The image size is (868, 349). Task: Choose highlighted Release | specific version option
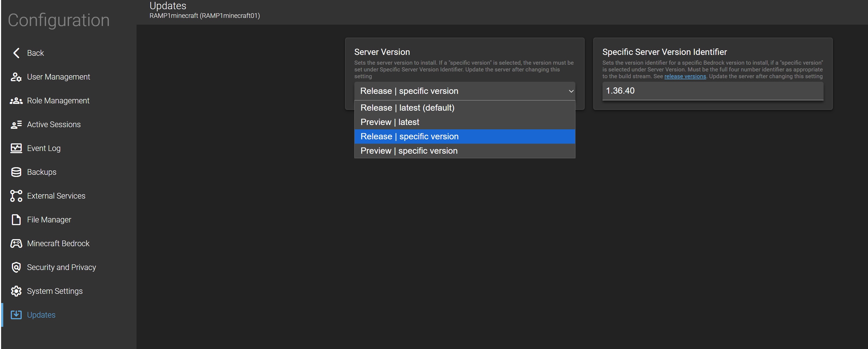pyautogui.click(x=465, y=136)
